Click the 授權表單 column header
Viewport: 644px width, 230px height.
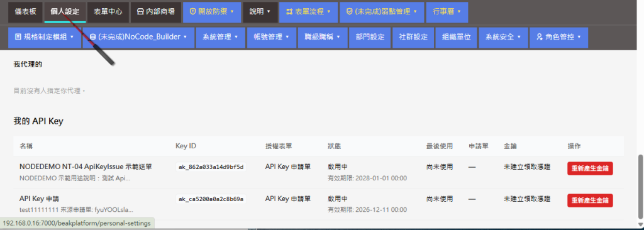pos(279,146)
